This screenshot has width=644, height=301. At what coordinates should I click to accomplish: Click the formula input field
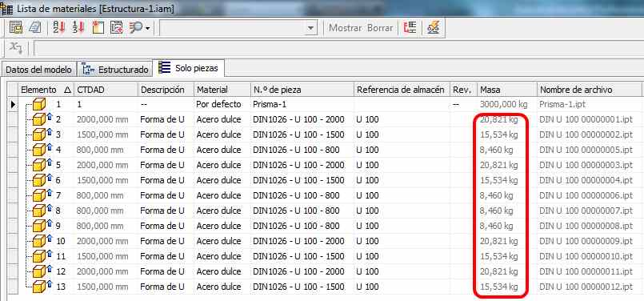click(x=338, y=48)
